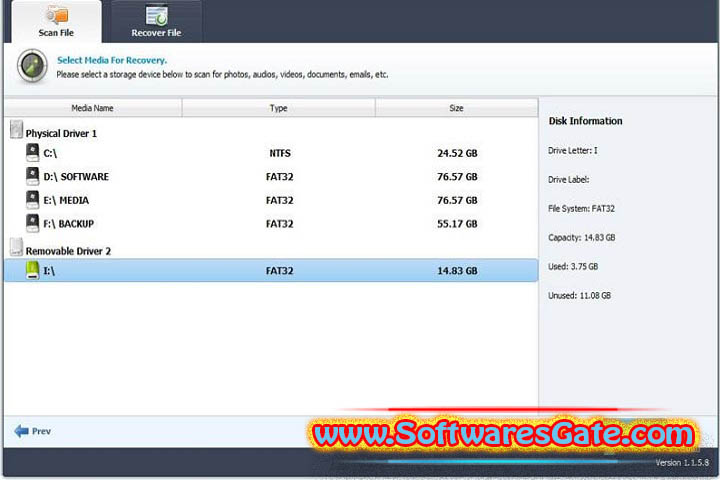Image resolution: width=720 pixels, height=480 pixels.
Task: Click the FAT32 type of E:\ MEDIA
Action: [279, 200]
